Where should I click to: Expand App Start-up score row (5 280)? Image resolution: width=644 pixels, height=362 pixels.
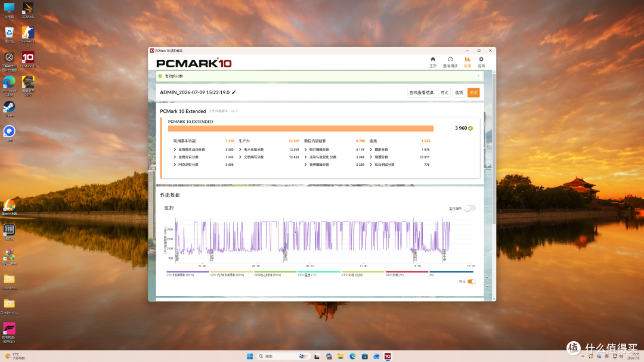pos(203,150)
